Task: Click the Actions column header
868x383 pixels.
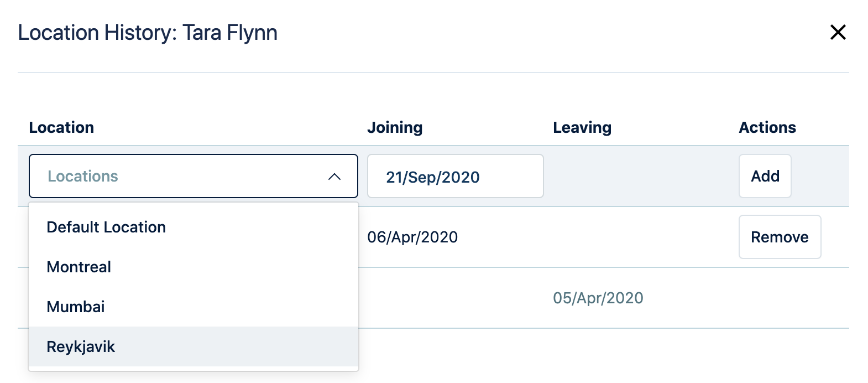Action: pyautogui.click(x=767, y=127)
